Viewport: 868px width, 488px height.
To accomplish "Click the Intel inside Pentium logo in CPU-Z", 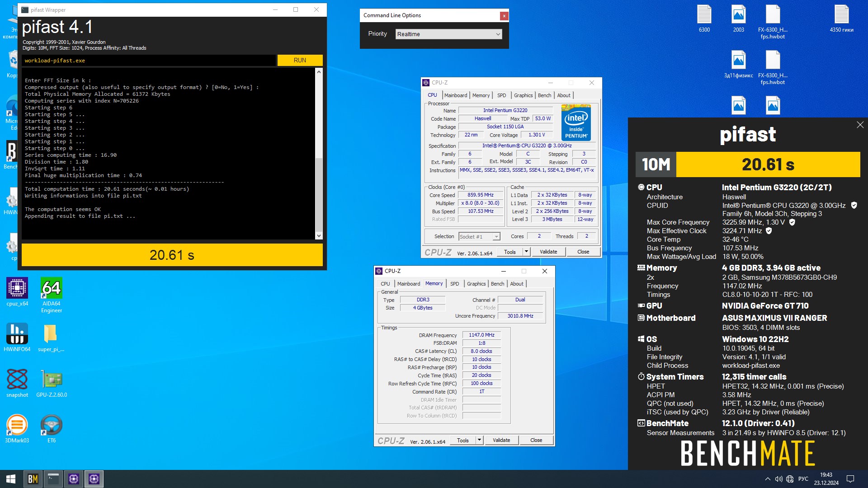I will coord(576,122).
